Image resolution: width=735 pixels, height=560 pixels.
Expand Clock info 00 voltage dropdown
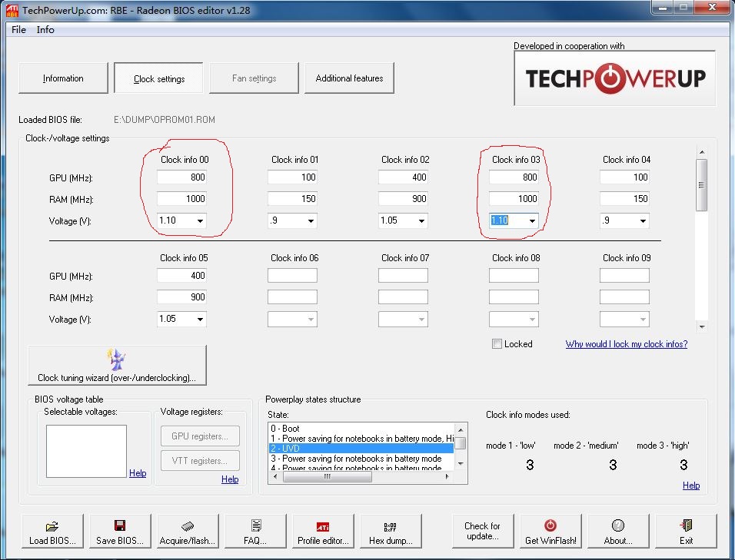[x=200, y=220]
